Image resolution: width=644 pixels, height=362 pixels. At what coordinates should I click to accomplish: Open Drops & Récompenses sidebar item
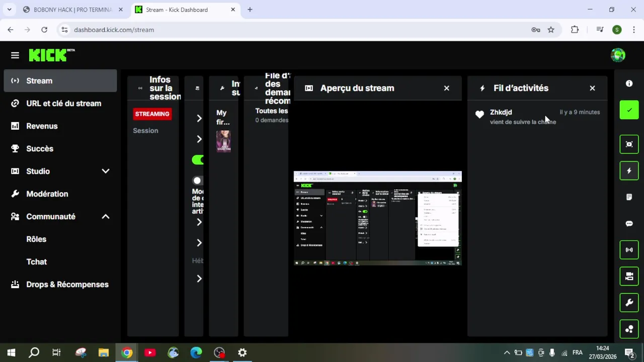click(x=60, y=284)
